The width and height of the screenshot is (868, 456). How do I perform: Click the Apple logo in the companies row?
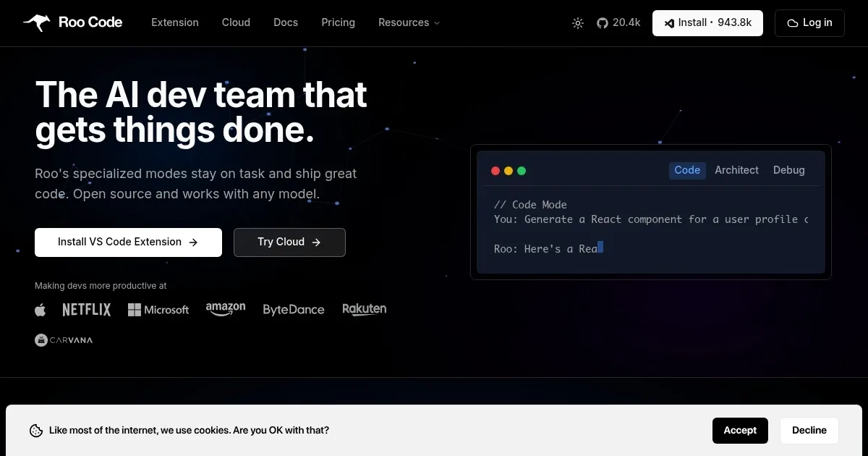(x=41, y=309)
